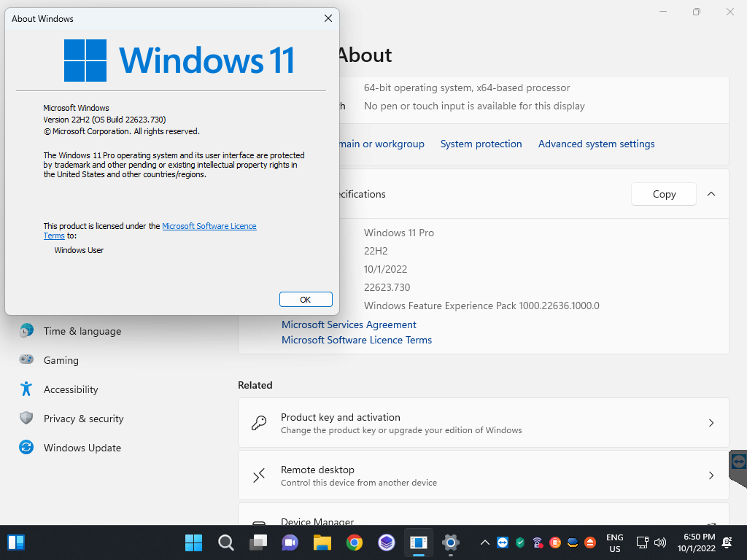Open network status tray icon
This screenshot has height=560, width=747.
643,542
